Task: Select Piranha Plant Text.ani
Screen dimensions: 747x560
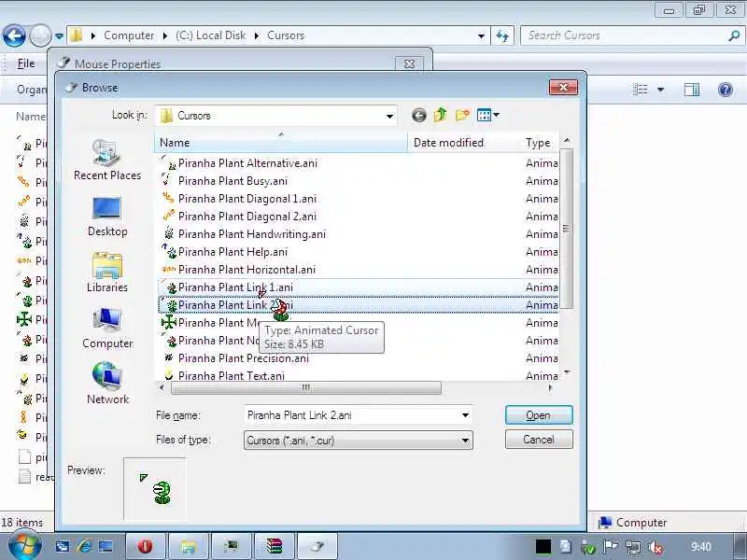Action: [232, 376]
